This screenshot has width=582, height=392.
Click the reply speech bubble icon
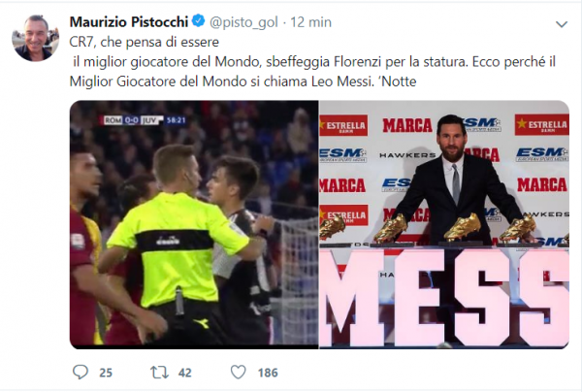80,372
